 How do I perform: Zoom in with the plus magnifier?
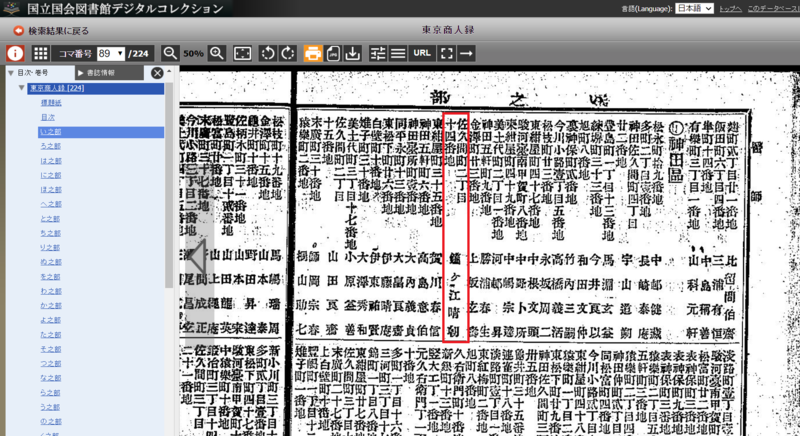click(x=217, y=53)
